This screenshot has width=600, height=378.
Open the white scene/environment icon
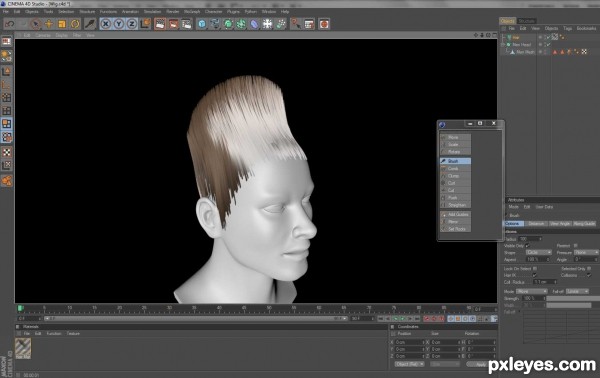267,24
